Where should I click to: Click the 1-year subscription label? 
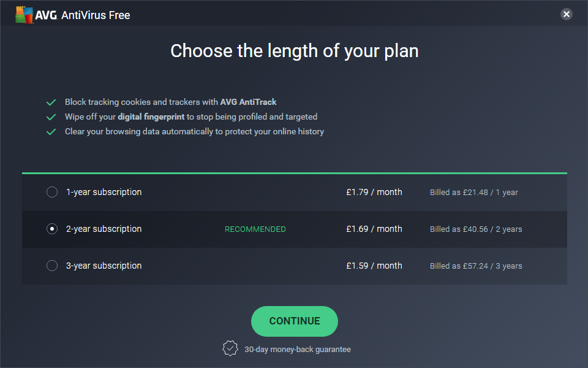coord(104,193)
